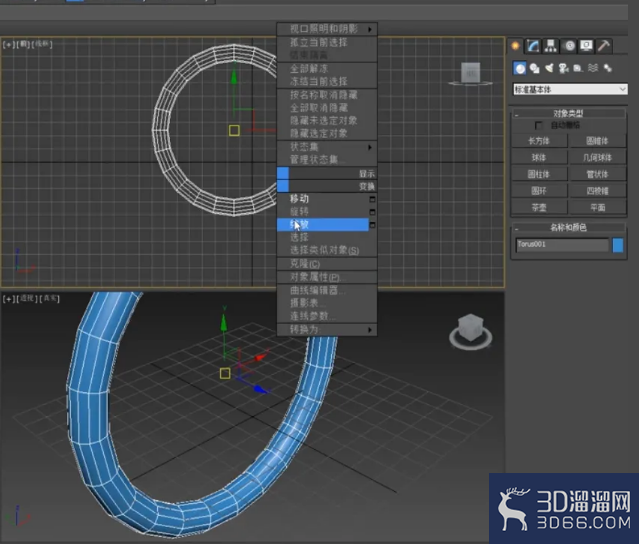Select the Shapes category icon

click(534, 68)
